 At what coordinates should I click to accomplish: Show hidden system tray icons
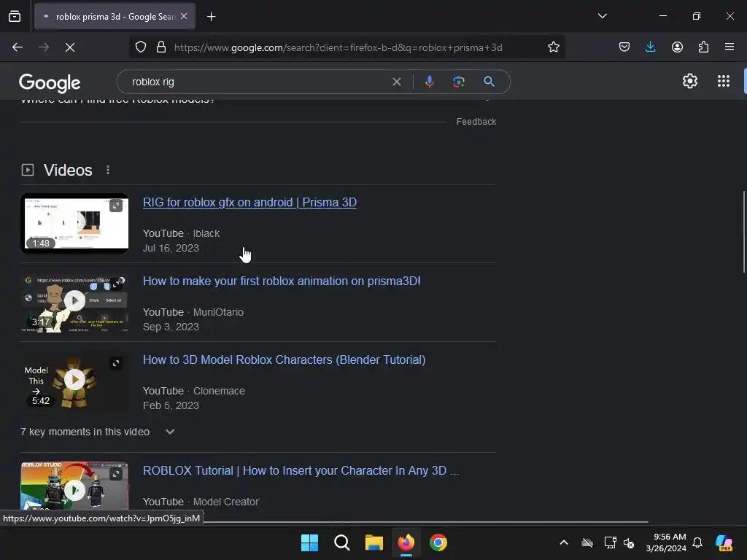[564, 542]
